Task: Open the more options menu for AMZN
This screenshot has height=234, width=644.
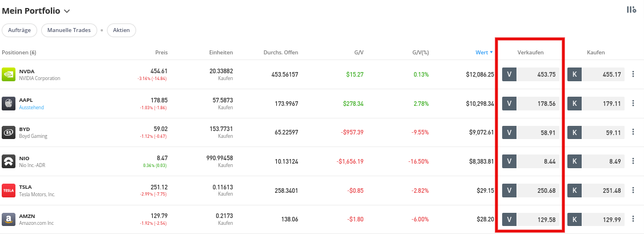Action: [x=633, y=219]
